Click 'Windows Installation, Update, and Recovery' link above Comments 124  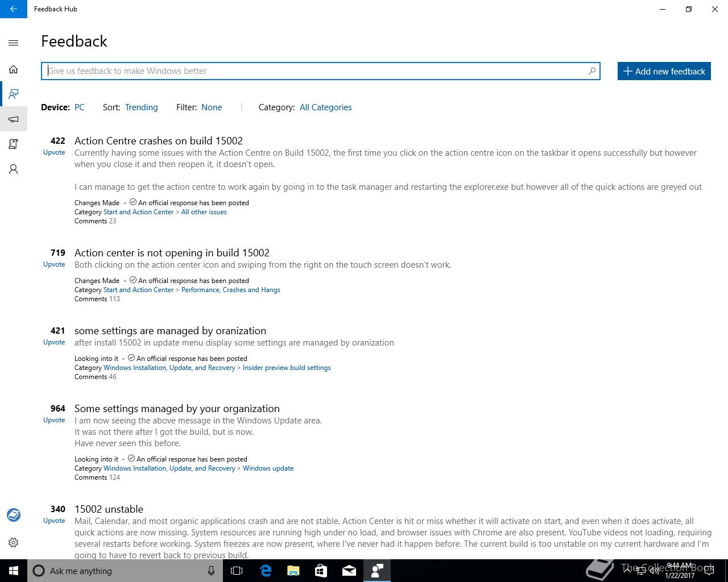coord(169,468)
